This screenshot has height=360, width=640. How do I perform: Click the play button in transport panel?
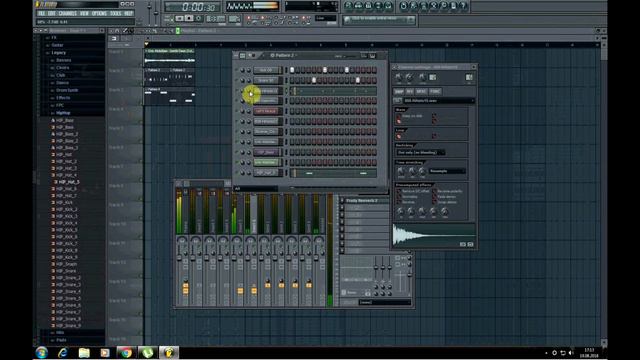[x=180, y=18]
